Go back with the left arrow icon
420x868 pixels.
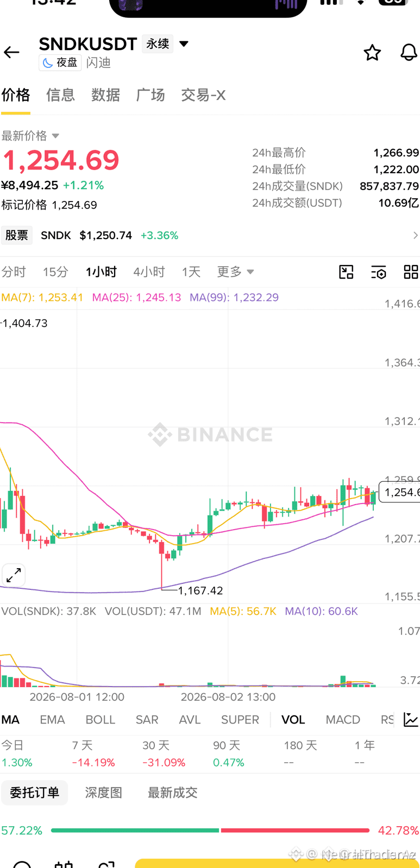point(11,52)
